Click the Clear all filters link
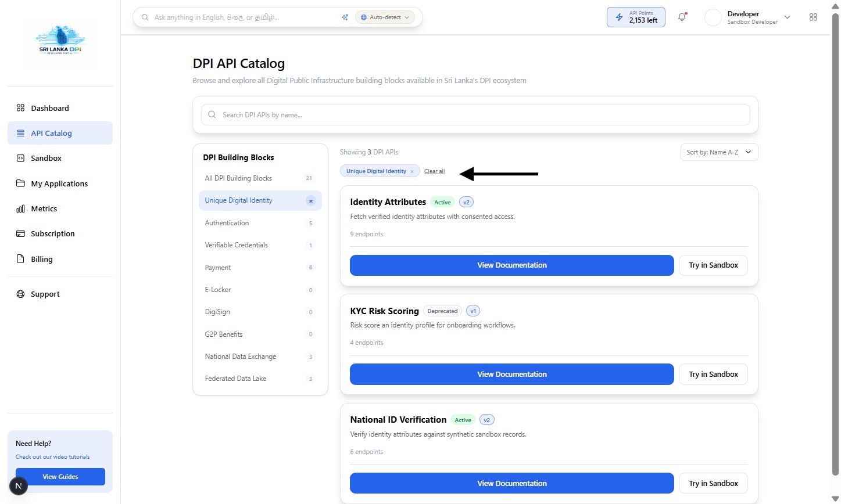This screenshot has width=841, height=504. [434, 171]
